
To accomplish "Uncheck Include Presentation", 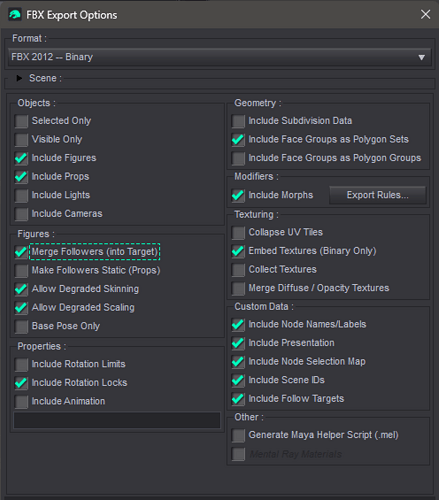I will (x=238, y=343).
